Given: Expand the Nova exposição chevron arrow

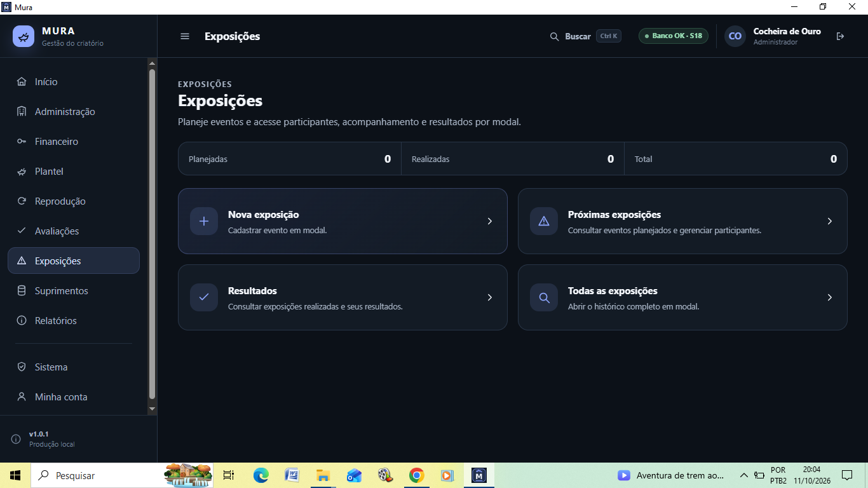Looking at the screenshot, I should pyautogui.click(x=490, y=221).
